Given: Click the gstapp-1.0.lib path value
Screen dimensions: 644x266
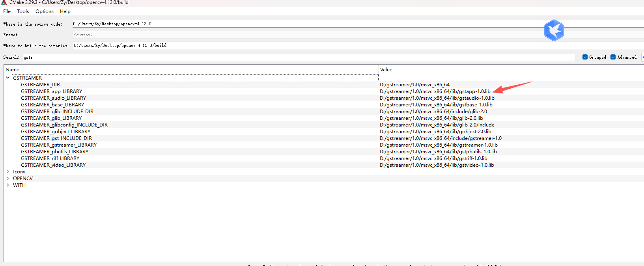Looking at the screenshot, I should pos(435,91).
